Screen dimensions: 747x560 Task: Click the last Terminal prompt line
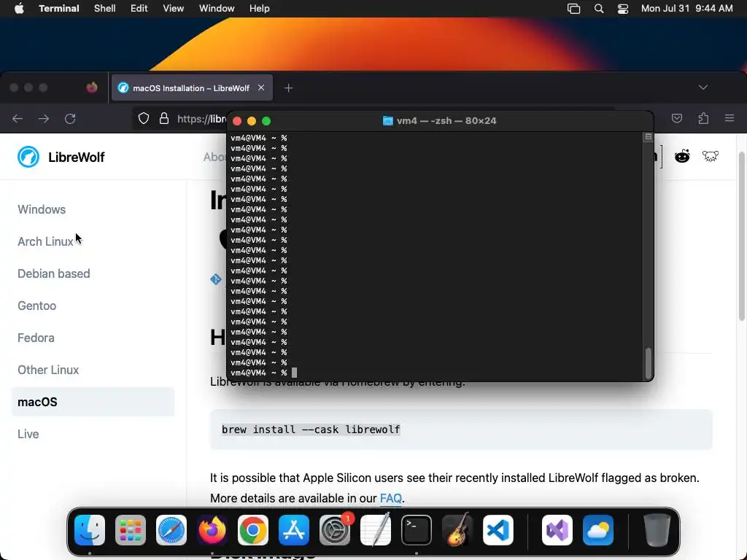coord(263,373)
